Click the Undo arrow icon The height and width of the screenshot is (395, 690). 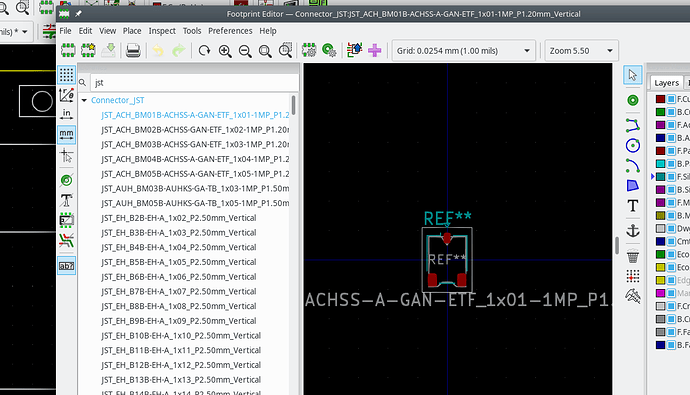click(x=158, y=51)
